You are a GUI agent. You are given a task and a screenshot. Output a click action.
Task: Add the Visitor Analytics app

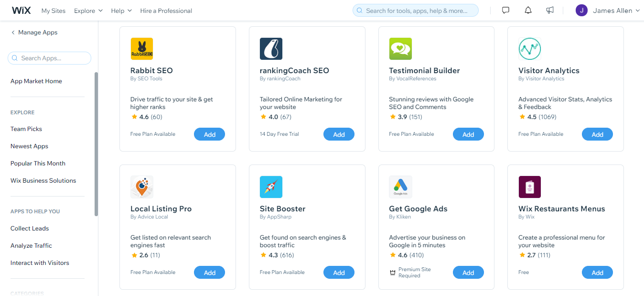tap(597, 134)
